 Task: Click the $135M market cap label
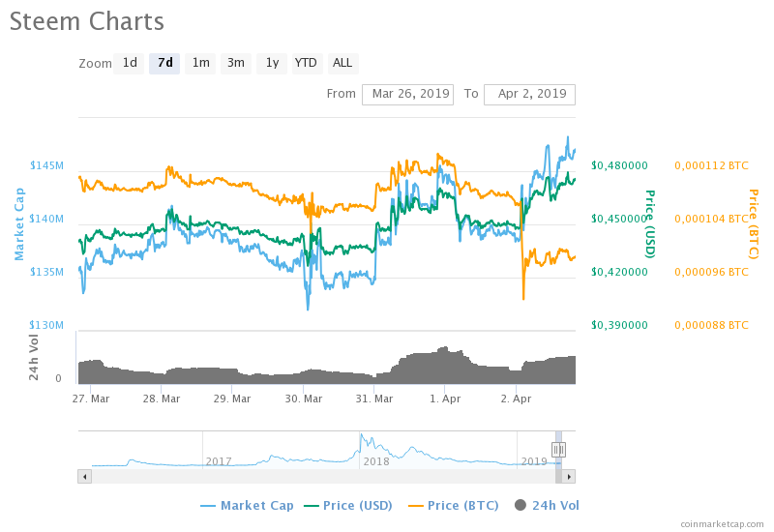click(x=46, y=272)
